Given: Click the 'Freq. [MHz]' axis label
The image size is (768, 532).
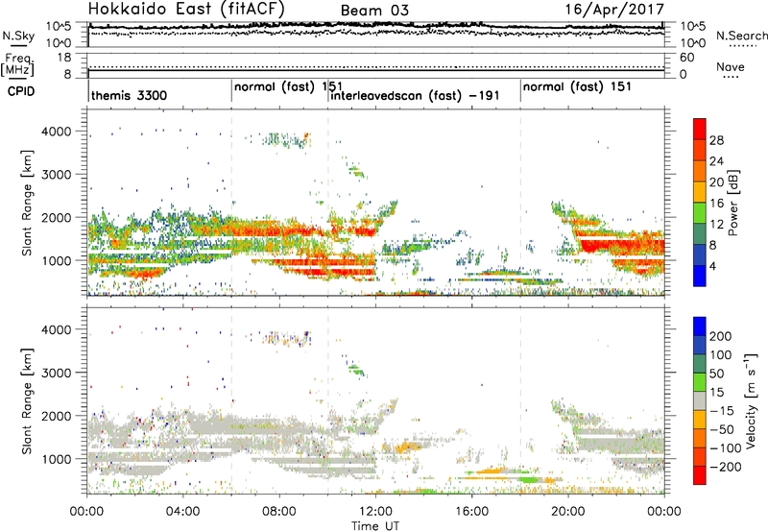Looking at the screenshot, I should click(x=17, y=64).
